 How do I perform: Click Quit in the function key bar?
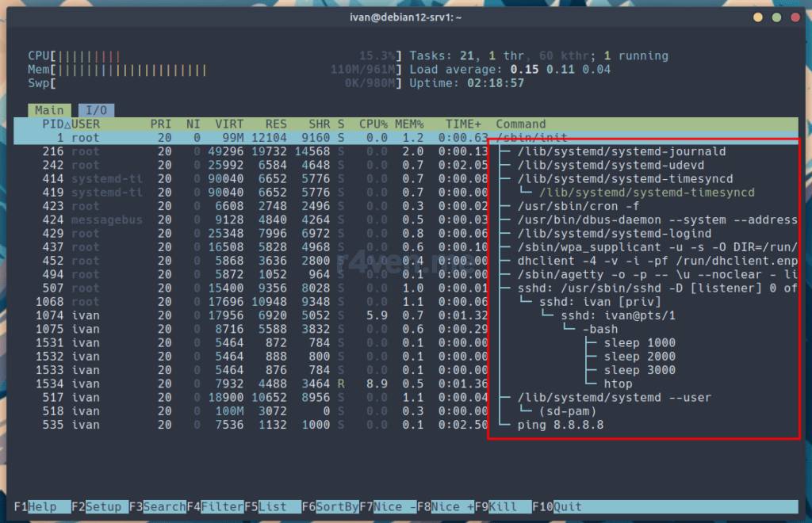click(x=567, y=506)
